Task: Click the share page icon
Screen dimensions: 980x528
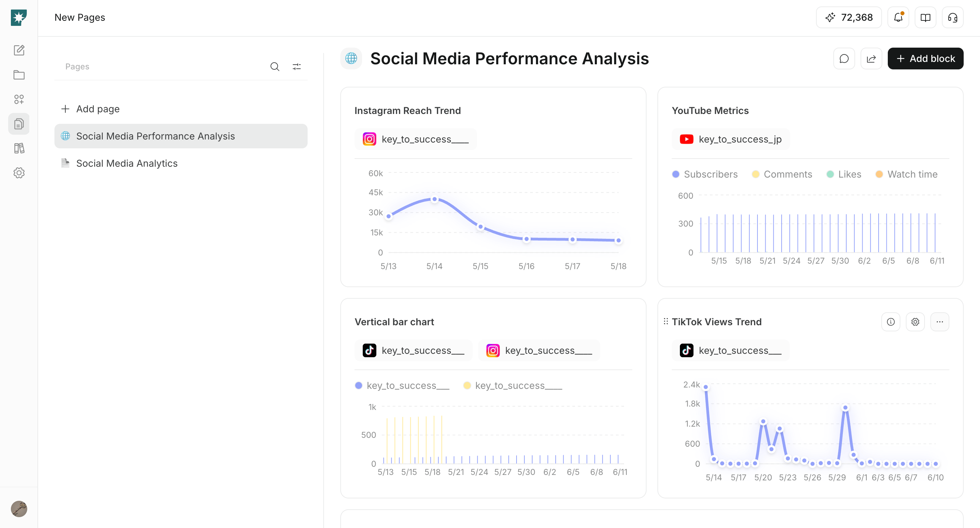Action: point(871,59)
